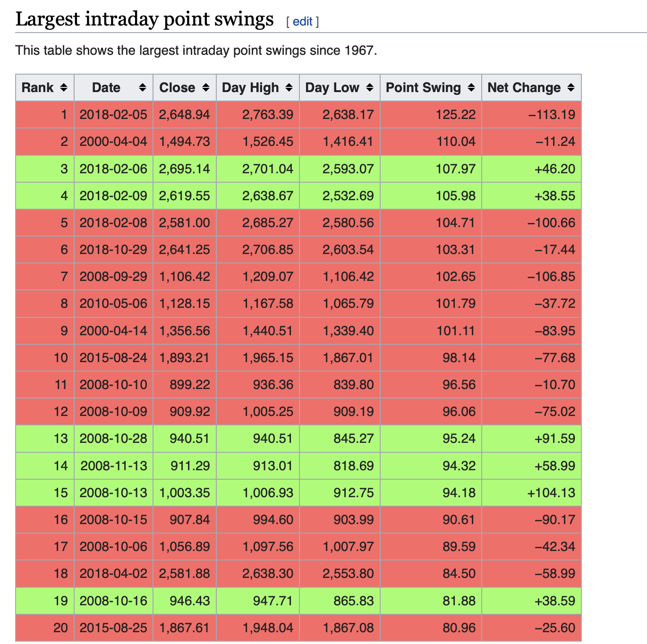The image size is (647, 644).
Task: Click day low value 2,638.17
Action: [x=348, y=115]
